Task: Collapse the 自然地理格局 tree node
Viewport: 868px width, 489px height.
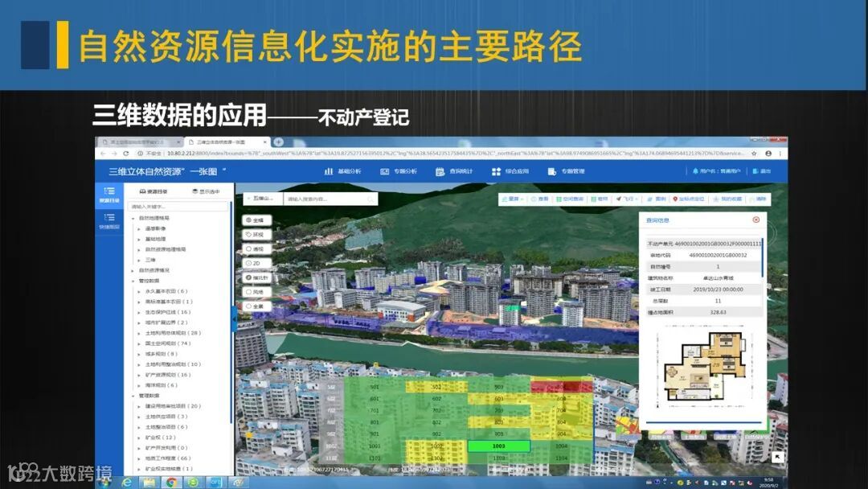Action: click(133, 218)
